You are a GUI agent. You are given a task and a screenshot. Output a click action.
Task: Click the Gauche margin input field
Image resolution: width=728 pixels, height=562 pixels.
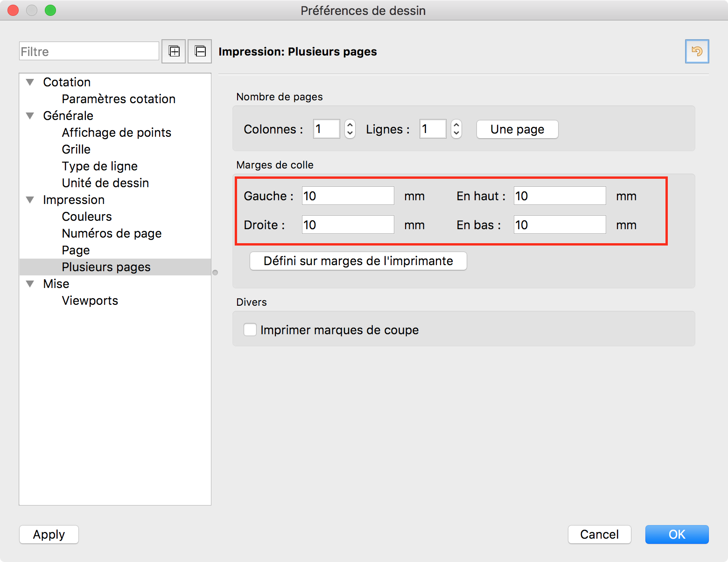point(348,196)
